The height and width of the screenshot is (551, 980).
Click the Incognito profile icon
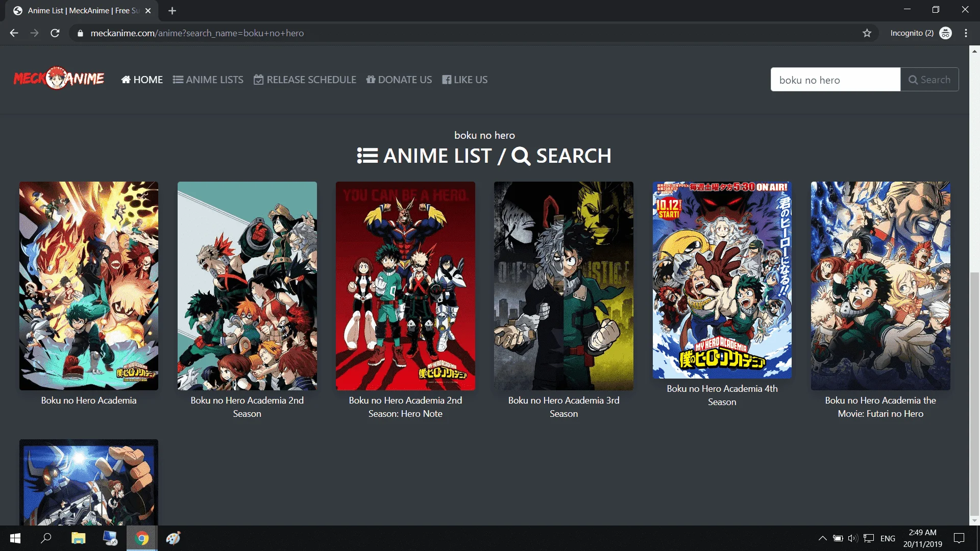coord(945,33)
